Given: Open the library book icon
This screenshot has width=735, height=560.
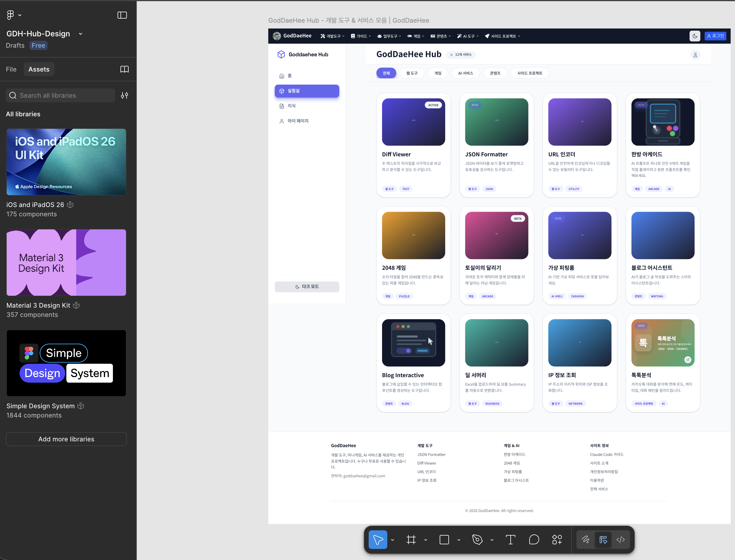Looking at the screenshot, I should (x=124, y=69).
